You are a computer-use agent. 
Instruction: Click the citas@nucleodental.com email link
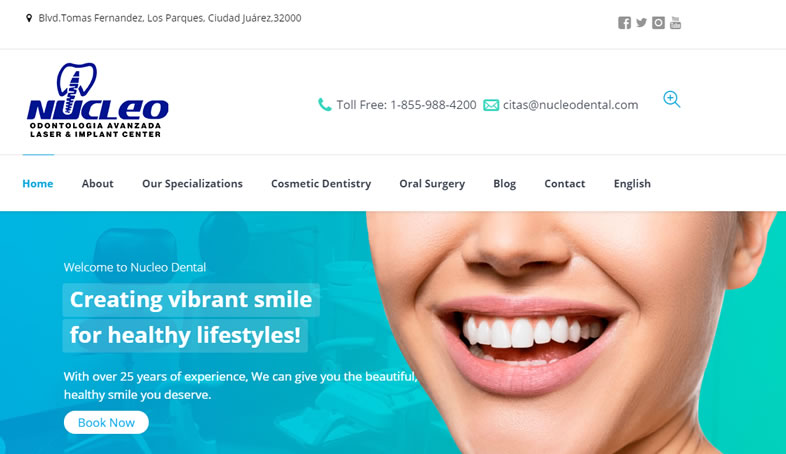(x=570, y=105)
